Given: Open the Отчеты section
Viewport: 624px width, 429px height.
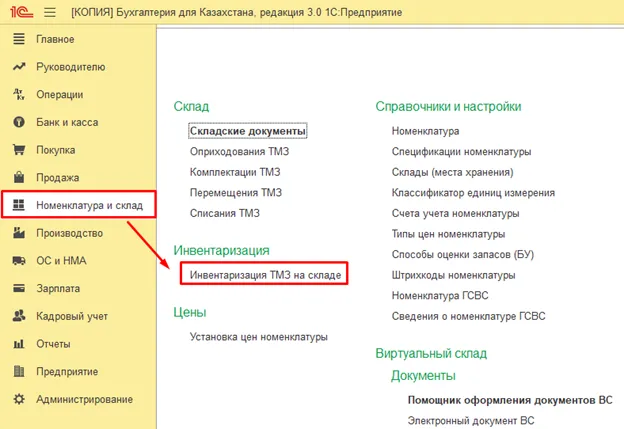Looking at the screenshot, I should click(53, 344).
